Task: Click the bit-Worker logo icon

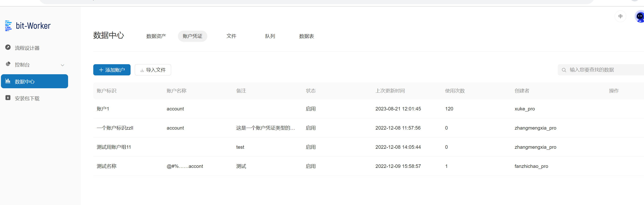Action: pos(8,26)
